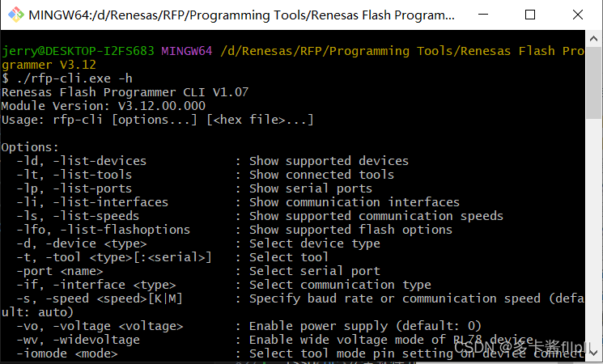The image size is (603, 364).
Task: Click description 'Select serial port'
Action: pos(315,271)
